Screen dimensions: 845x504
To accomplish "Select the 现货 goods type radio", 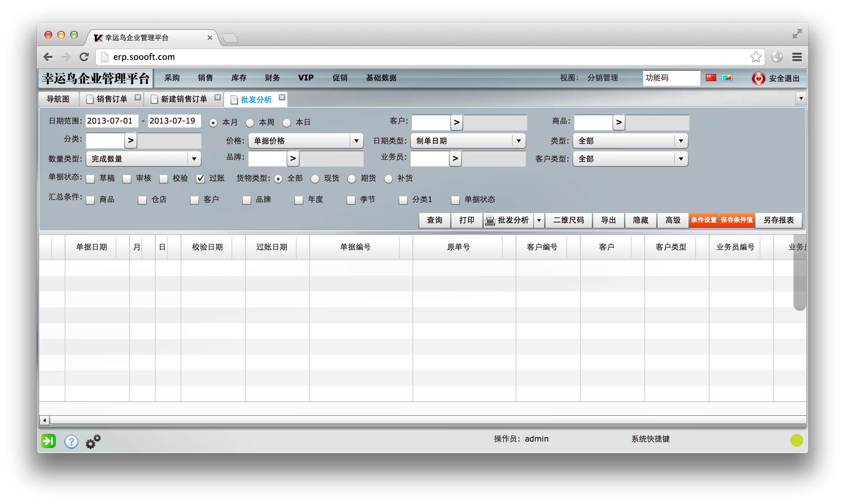I will click(x=315, y=179).
